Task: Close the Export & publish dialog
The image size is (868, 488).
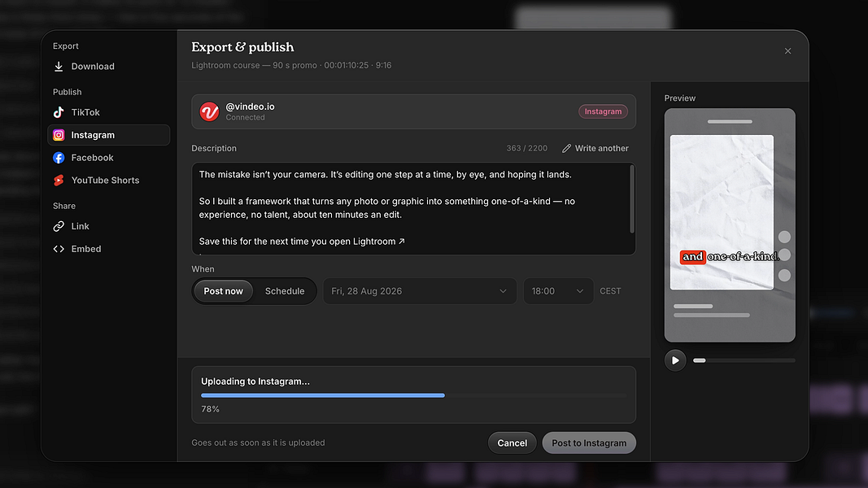Action: click(x=787, y=51)
